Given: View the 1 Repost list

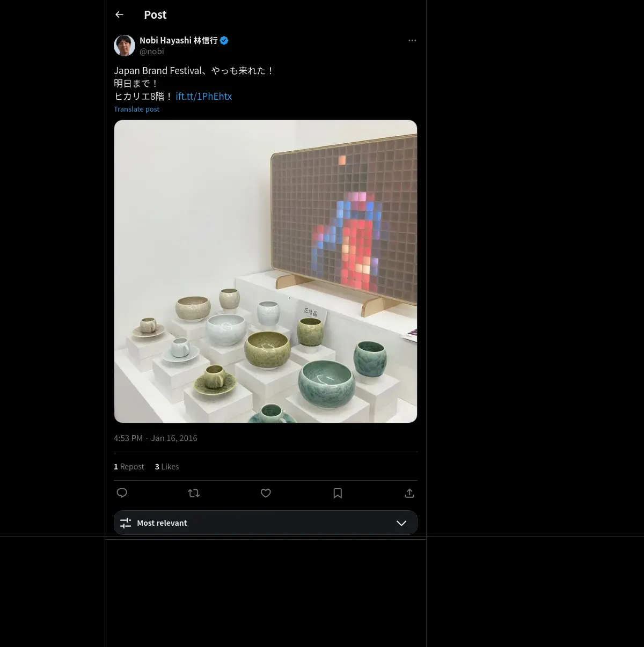Looking at the screenshot, I should (x=129, y=467).
